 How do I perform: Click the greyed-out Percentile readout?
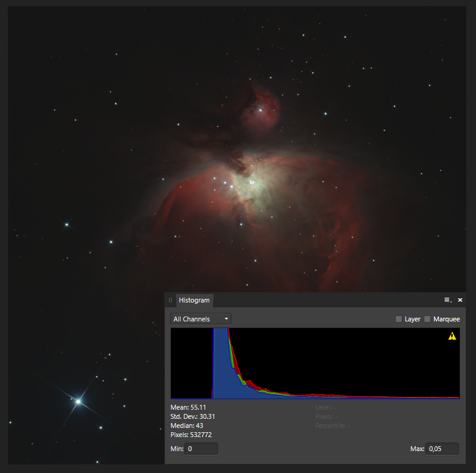332,426
